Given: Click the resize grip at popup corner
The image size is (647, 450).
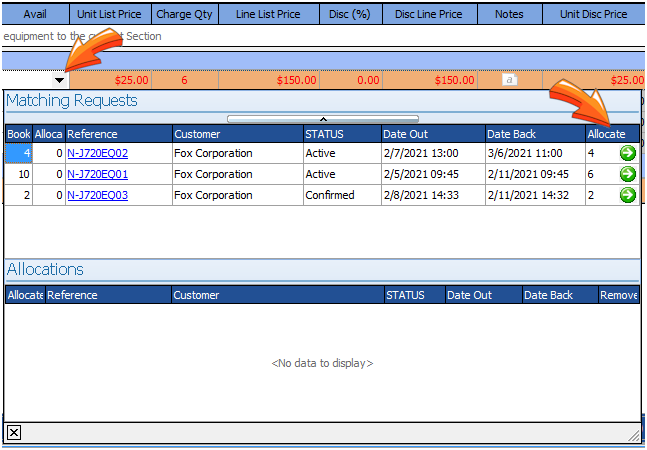Looking at the screenshot, I should point(632,434).
